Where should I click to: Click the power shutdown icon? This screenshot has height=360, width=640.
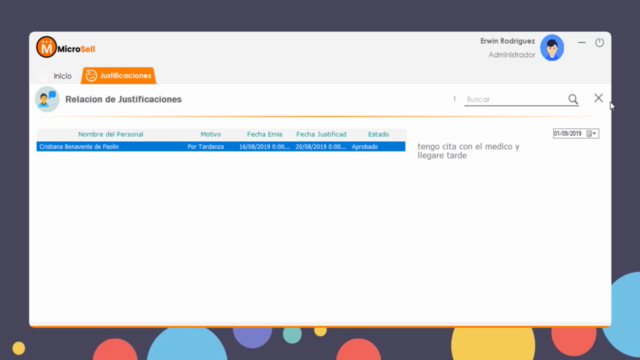pos(599,42)
